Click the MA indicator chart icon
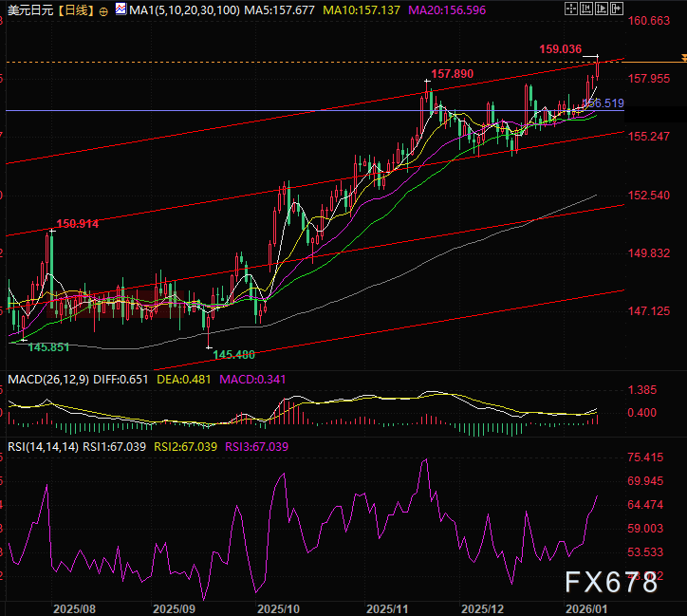The height and width of the screenshot is (616, 687). 120,9
